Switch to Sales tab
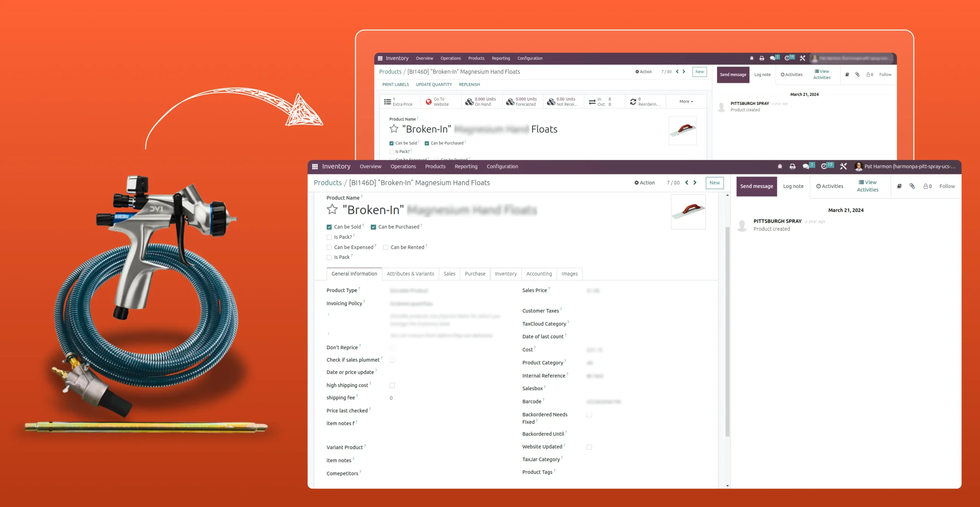The image size is (980, 507). (x=449, y=274)
